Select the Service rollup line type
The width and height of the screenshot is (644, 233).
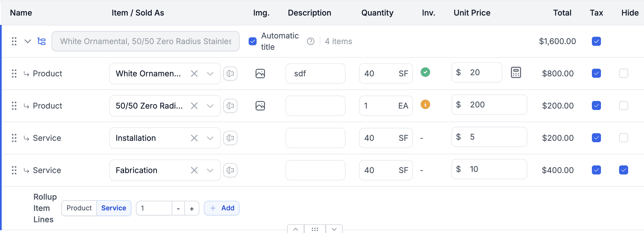[114, 208]
